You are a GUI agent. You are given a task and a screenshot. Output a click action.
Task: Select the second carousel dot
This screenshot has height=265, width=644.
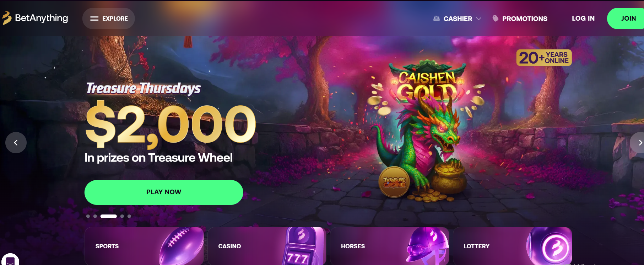point(95,216)
